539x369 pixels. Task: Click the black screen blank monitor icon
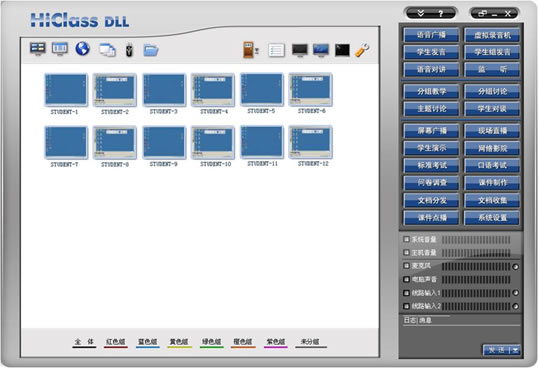pos(300,50)
